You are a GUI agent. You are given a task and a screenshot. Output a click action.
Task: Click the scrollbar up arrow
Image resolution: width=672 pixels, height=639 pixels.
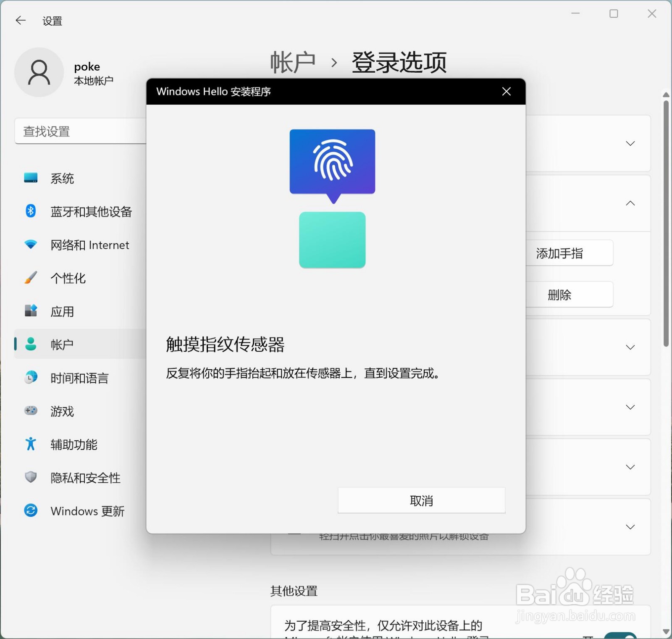point(666,95)
